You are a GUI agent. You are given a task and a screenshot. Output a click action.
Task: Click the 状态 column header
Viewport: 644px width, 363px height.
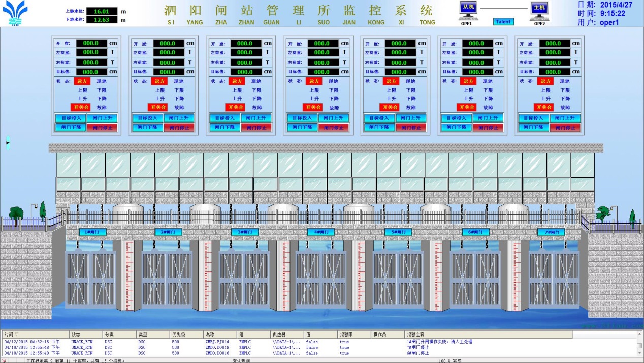point(86,335)
